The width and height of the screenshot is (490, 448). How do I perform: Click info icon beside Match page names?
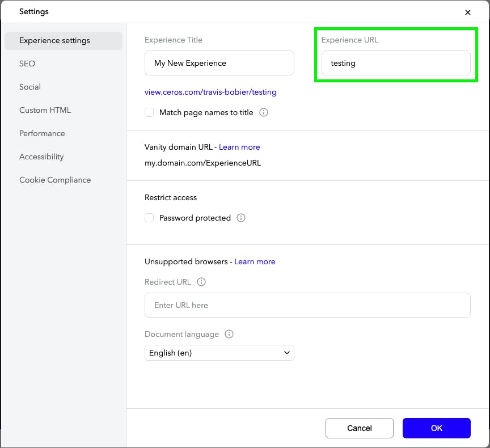click(x=264, y=112)
